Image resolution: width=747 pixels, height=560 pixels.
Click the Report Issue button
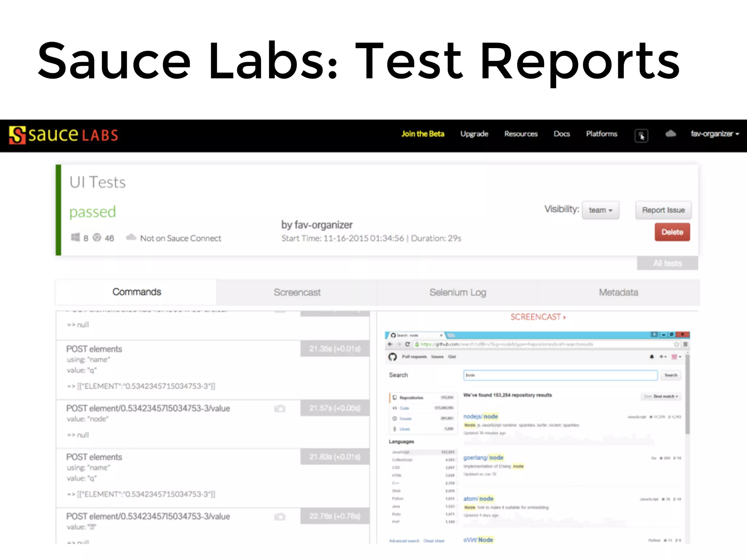coord(663,210)
